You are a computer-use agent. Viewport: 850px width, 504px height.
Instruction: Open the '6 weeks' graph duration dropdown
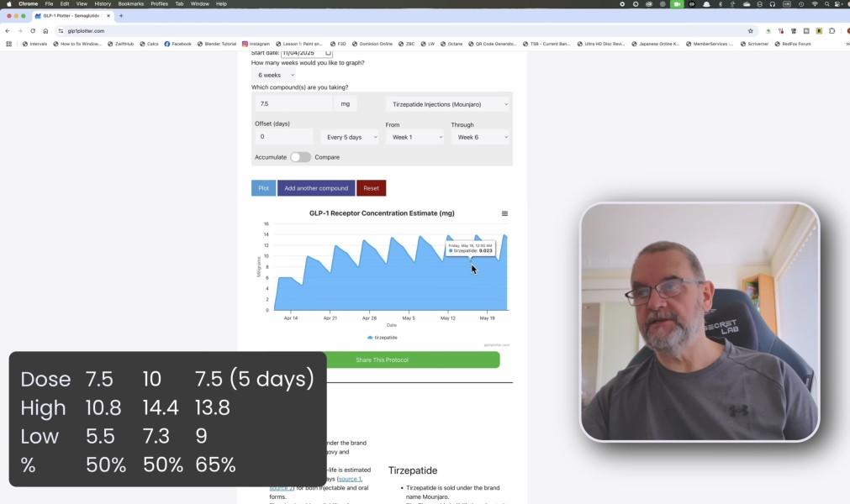tap(273, 75)
